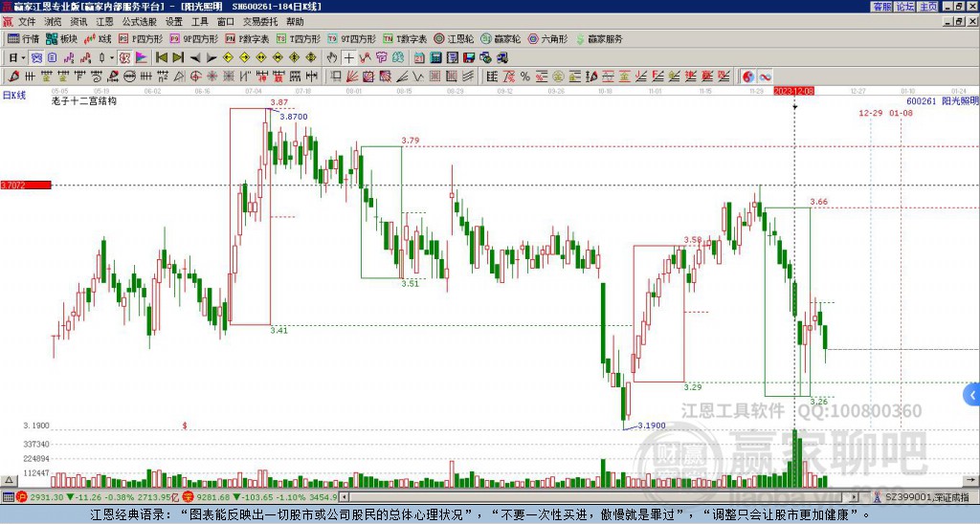Open the 工具 menu
This screenshot has width=980, height=524.
[x=199, y=22]
